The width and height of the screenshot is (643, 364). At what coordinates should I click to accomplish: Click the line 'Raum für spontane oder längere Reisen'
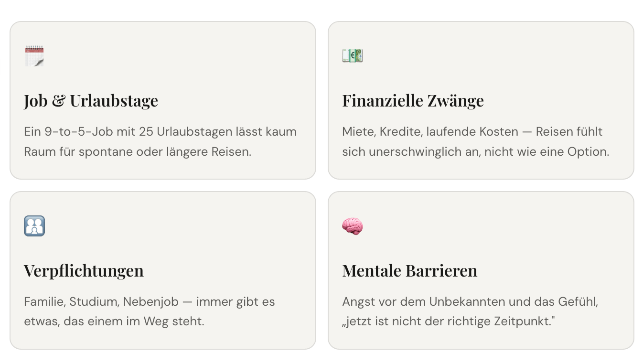tap(138, 152)
